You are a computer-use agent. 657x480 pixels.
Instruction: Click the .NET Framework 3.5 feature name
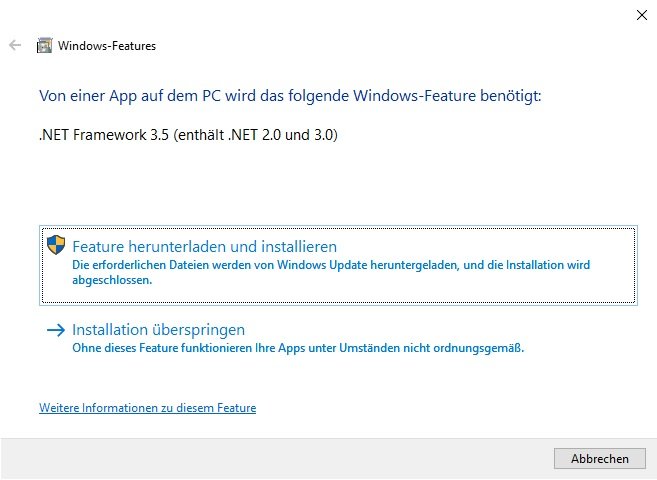click(x=188, y=135)
